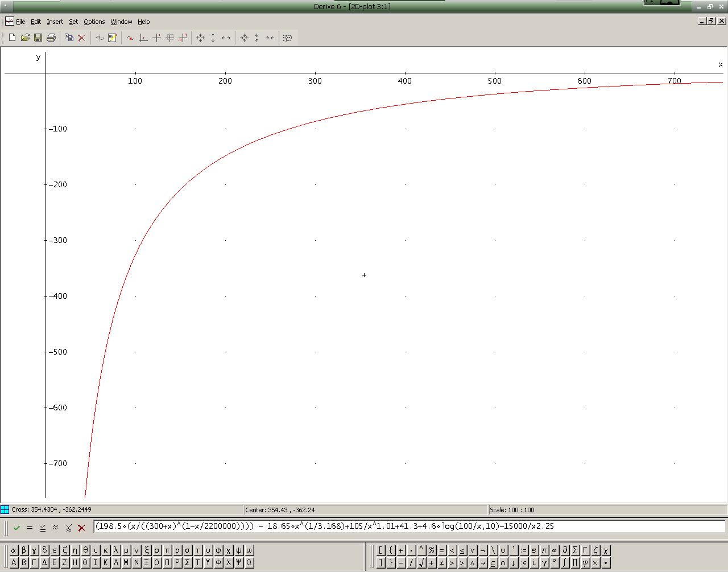
Task: Click the green checkmark to enter expression
Action: click(x=16, y=528)
